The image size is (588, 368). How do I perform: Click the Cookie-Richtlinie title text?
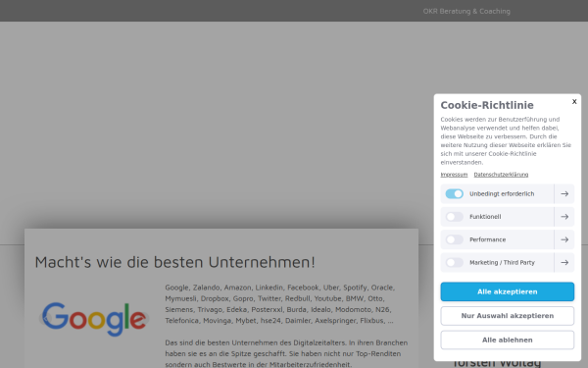(x=487, y=105)
